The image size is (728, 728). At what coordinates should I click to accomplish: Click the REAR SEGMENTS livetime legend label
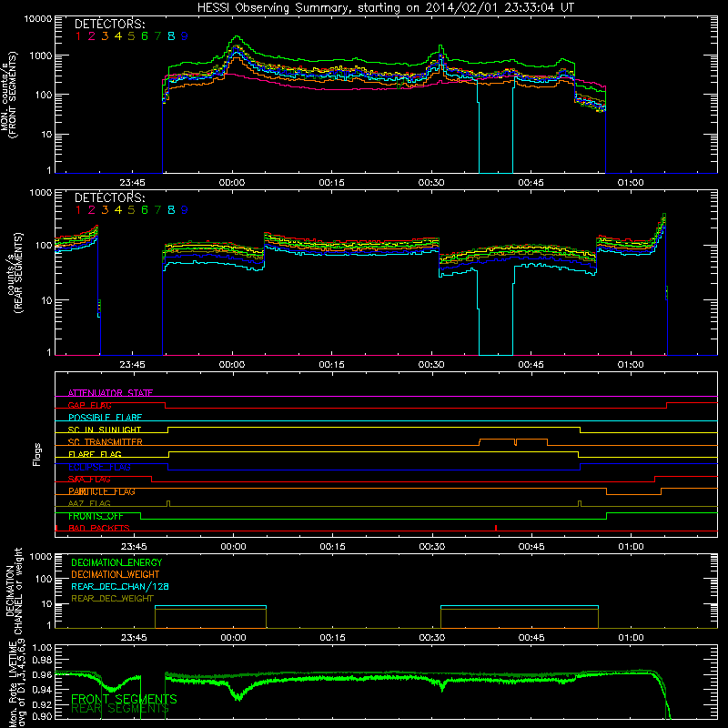[x=120, y=709]
